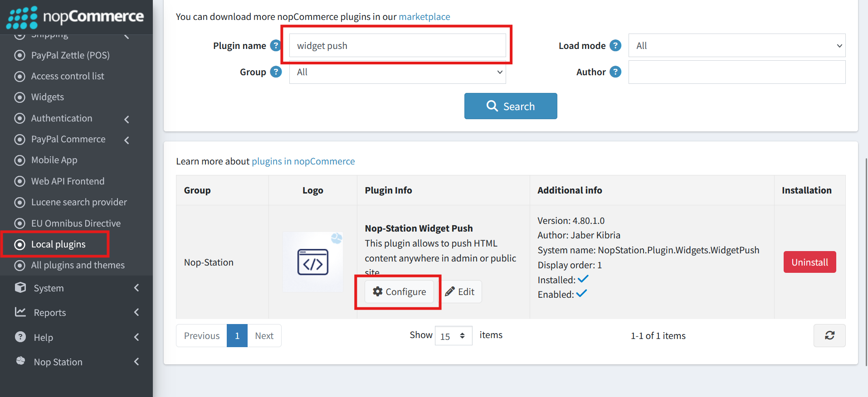Click the Author help question icon
This screenshot has height=397, width=868.
tap(615, 72)
